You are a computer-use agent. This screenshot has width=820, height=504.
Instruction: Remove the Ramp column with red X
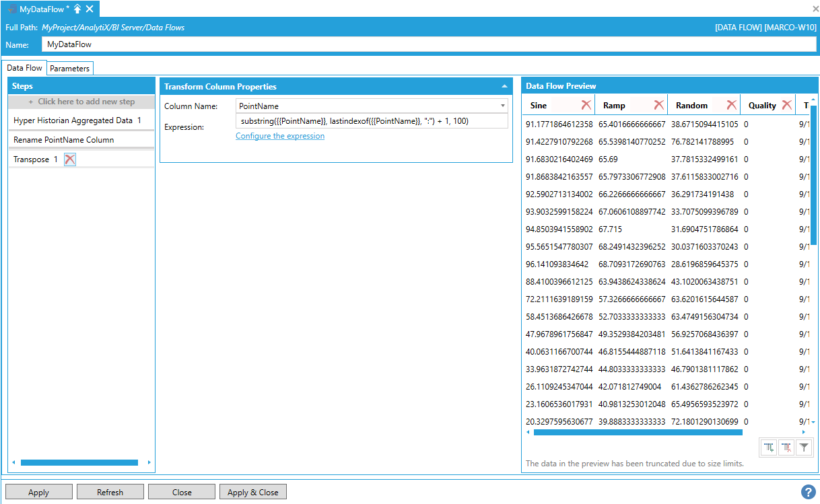pos(658,105)
